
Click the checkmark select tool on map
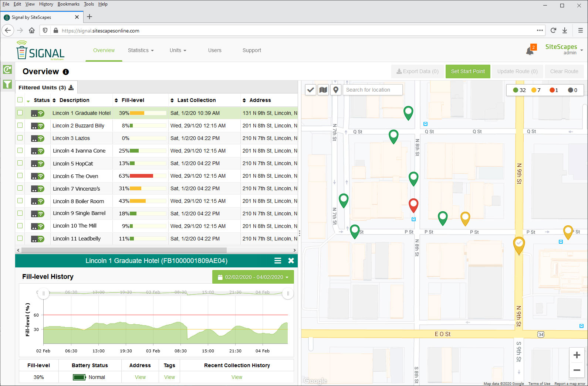tap(311, 90)
